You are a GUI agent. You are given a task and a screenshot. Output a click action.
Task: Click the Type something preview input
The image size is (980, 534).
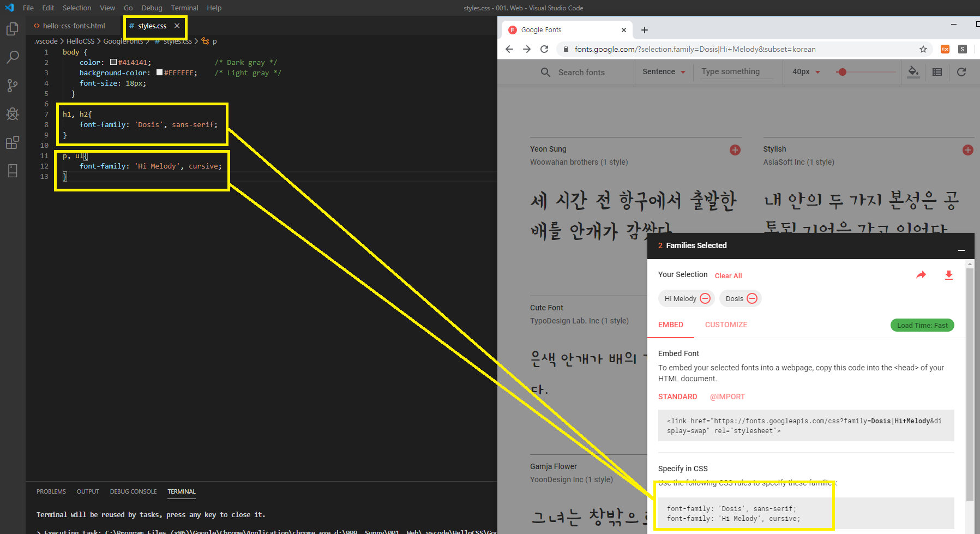736,71
